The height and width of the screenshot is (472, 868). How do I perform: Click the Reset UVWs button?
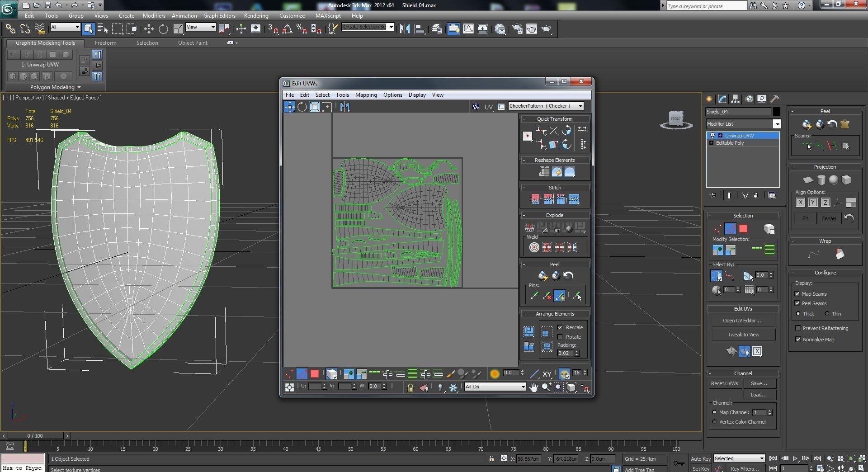[x=724, y=383]
